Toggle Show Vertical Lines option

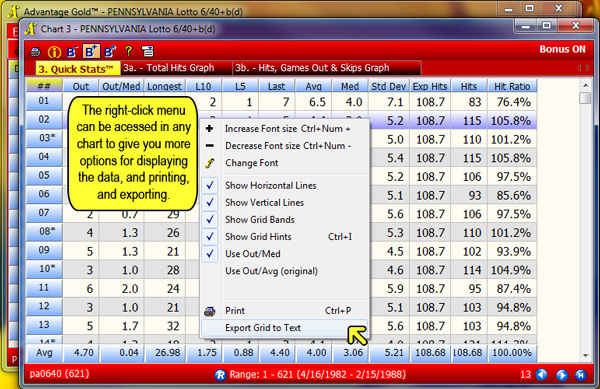click(284, 203)
